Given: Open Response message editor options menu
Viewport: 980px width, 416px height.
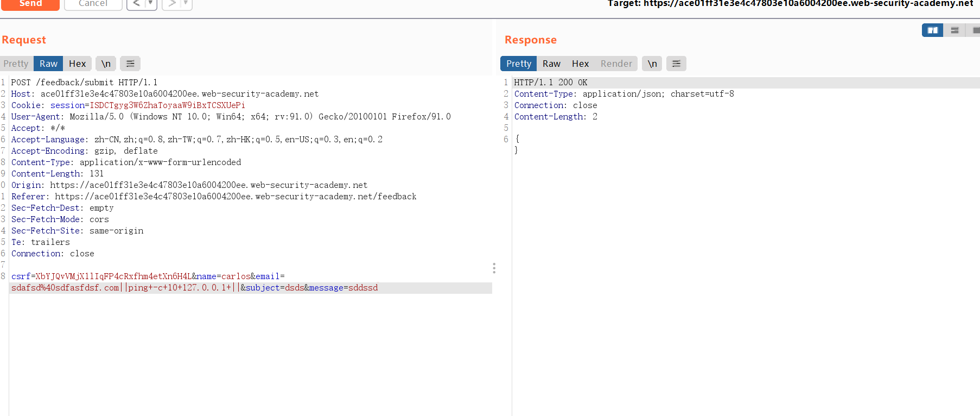Looking at the screenshot, I should 676,64.
